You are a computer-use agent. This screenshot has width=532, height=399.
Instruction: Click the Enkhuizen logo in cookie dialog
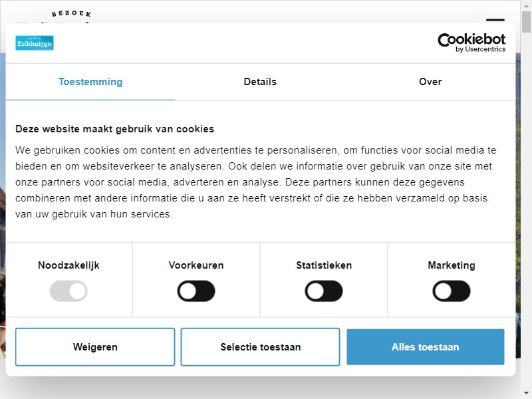tap(35, 43)
